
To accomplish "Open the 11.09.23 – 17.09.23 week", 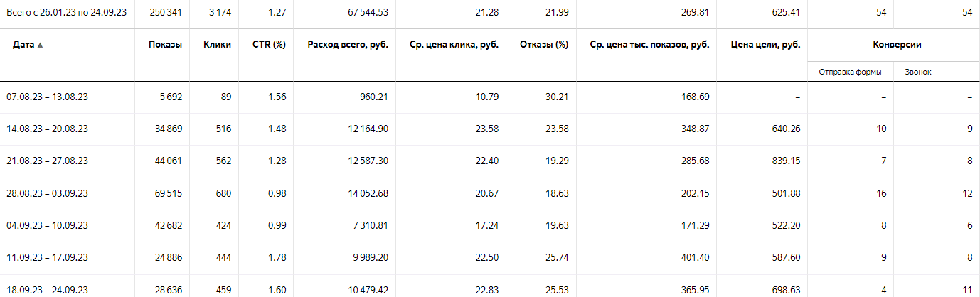I will pyautogui.click(x=48, y=257).
